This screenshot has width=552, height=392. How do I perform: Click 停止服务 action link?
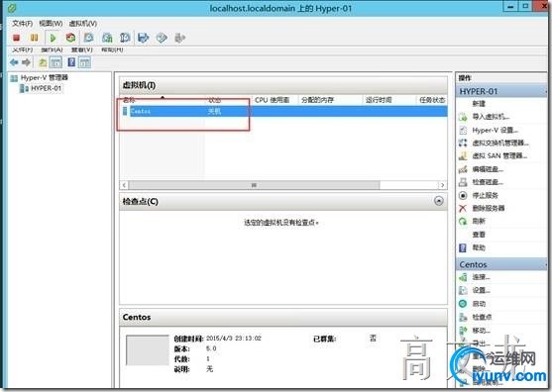pos(486,195)
